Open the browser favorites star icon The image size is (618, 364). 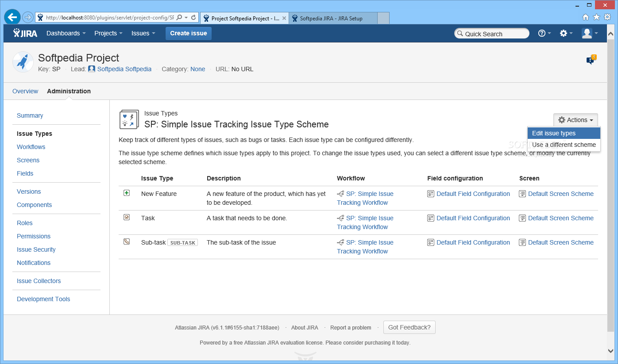pyautogui.click(x=596, y=17)
